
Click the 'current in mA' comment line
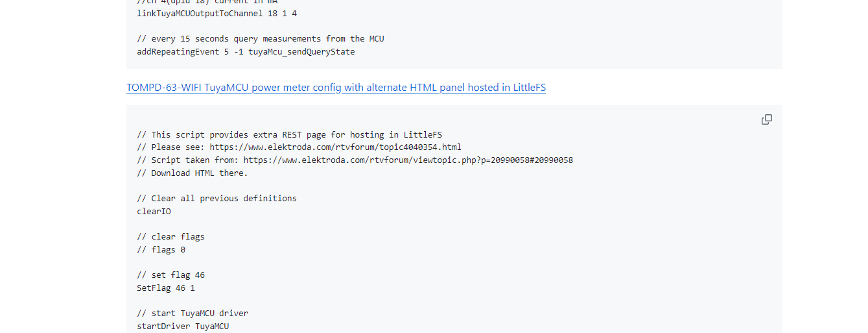coord(207,2)
